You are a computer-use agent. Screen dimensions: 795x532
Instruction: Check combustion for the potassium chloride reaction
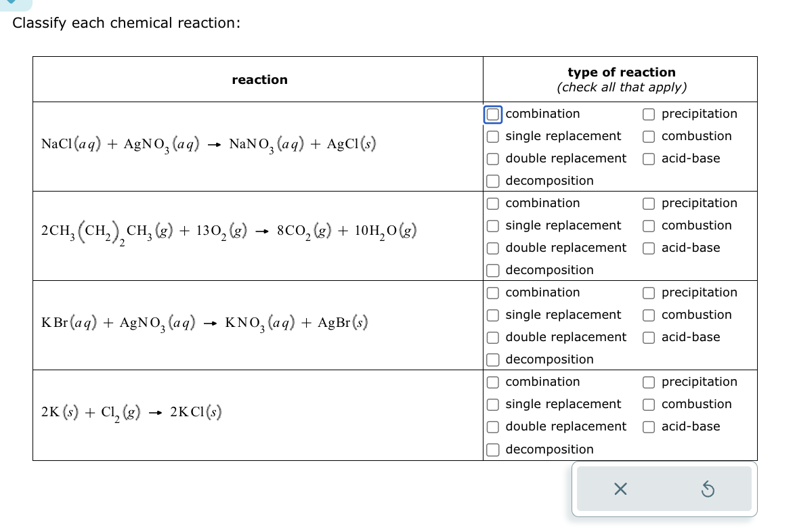point(648,405)
